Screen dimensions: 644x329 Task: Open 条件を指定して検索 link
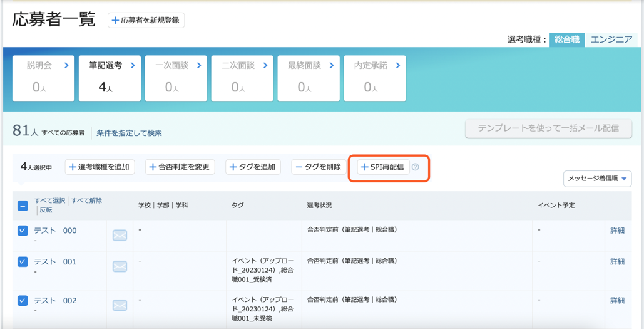pyautogui.click(x=129, y=133)
